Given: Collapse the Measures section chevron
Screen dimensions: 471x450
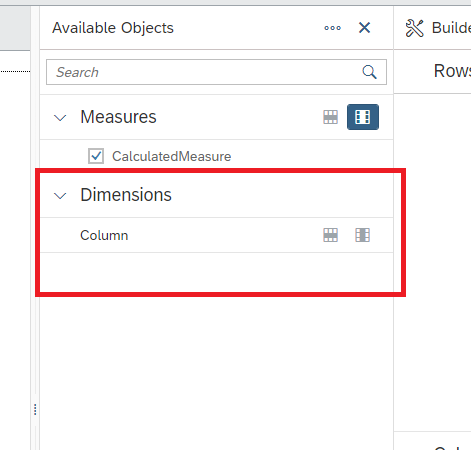Looking at the screenshot, I should [60, 118].
